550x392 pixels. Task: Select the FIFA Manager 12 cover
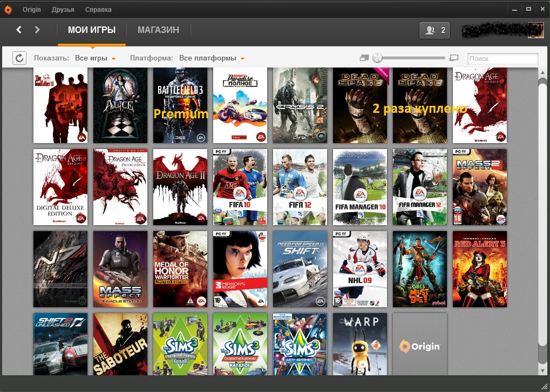click(420, 187)
